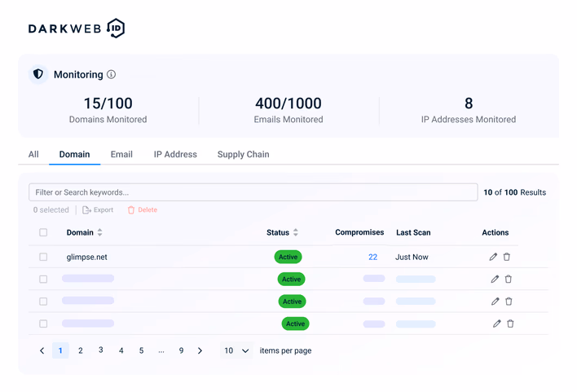Click the red Delete button
The image size is (577, 392).
coord(143,209)
